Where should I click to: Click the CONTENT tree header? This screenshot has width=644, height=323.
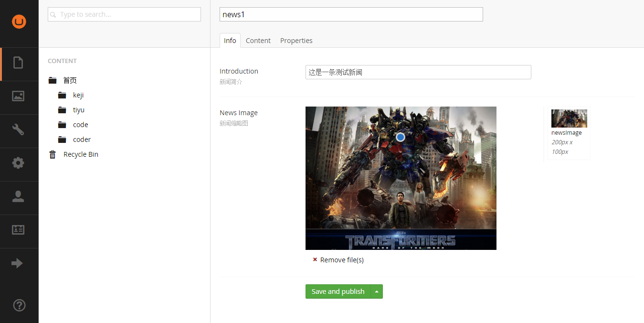62,61
